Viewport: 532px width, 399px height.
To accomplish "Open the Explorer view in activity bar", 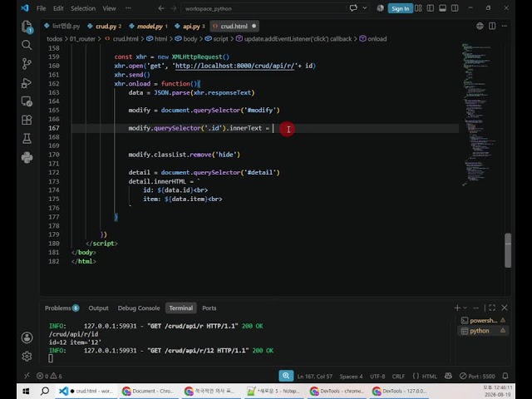I will point(27,27).
